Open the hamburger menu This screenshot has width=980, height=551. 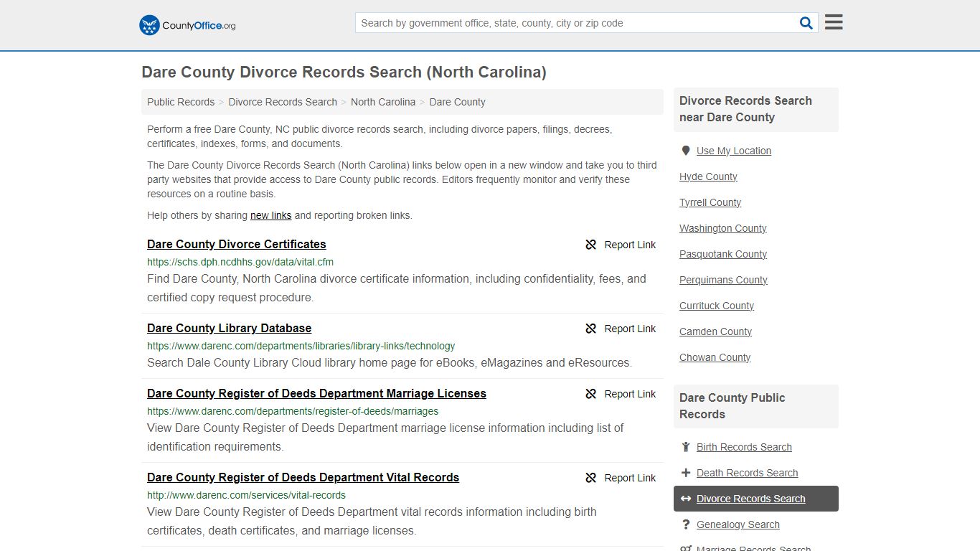834,22
